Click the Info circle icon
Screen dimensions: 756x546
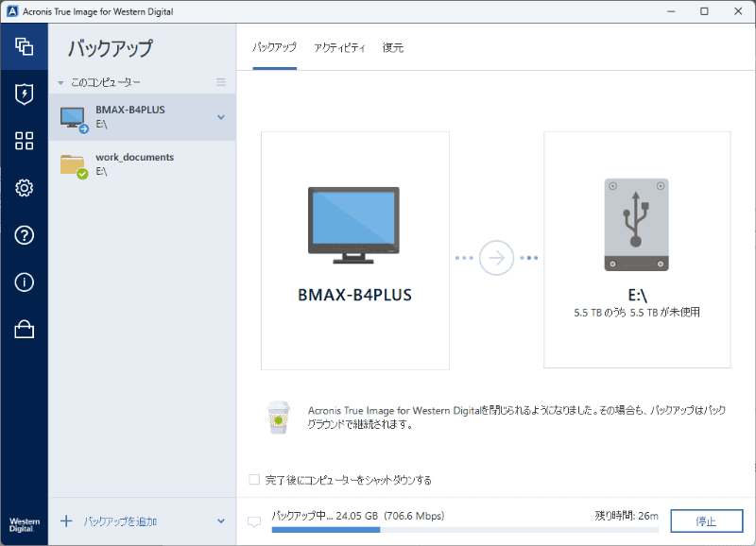(25, 282)
